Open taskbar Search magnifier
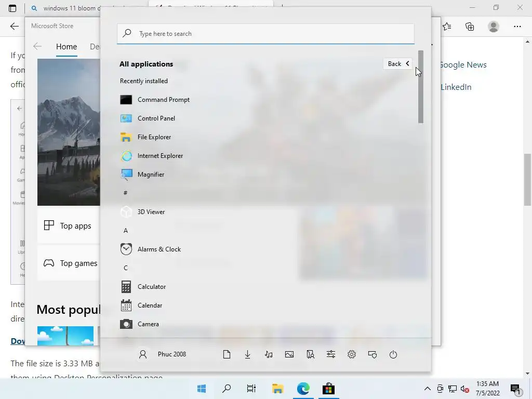This screenshot has height=399, width=532. point(227,389)
